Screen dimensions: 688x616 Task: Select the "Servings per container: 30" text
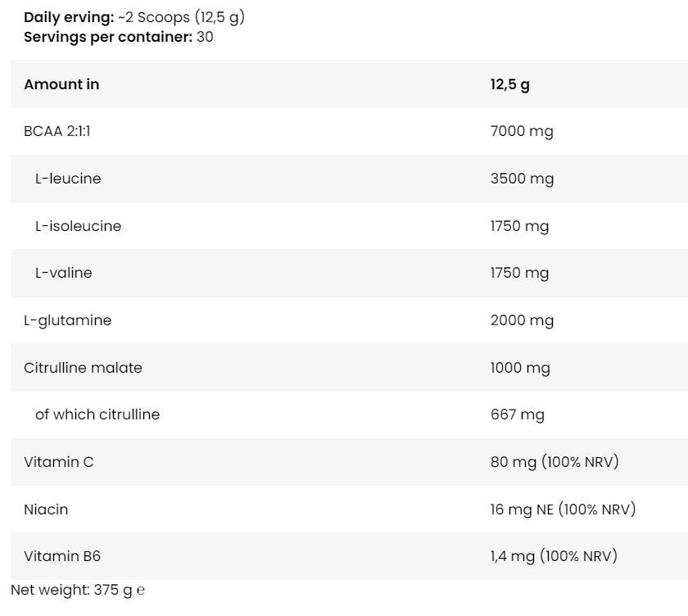point(119,37)
